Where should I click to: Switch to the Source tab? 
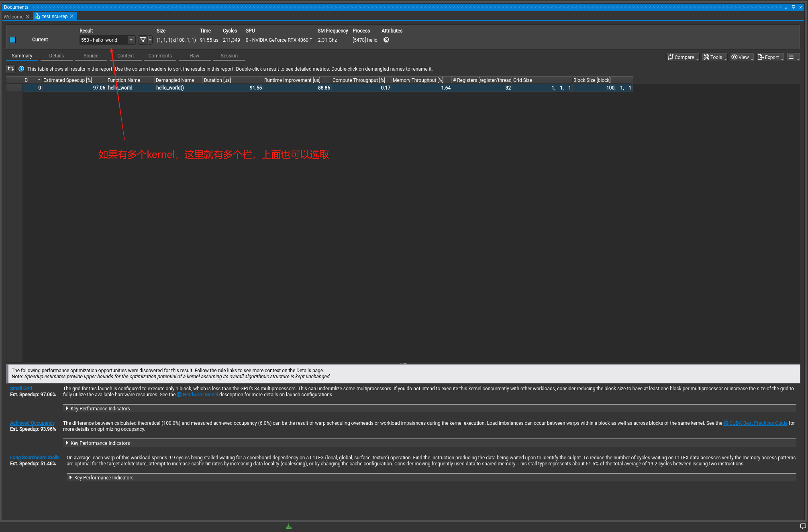point(91,56)
